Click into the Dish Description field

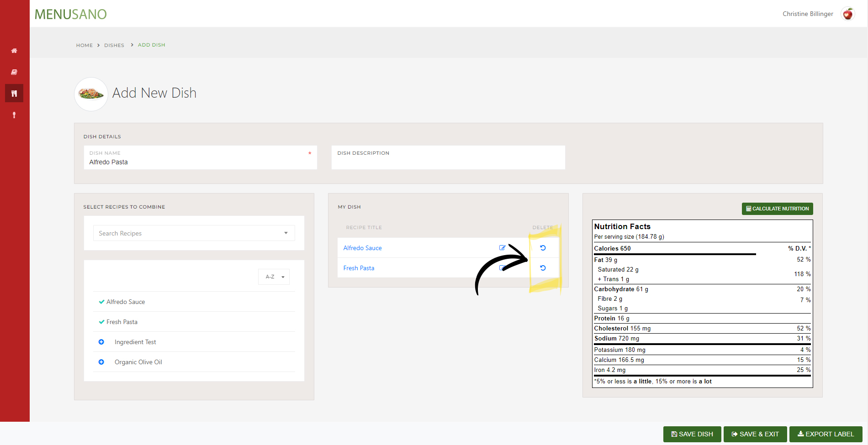click(448, 161)
